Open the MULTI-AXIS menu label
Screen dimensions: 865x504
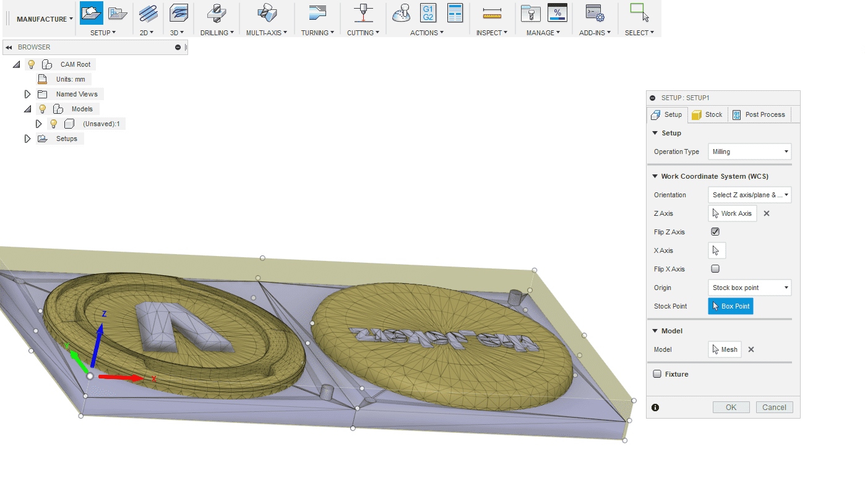click(x=267, y=33)
